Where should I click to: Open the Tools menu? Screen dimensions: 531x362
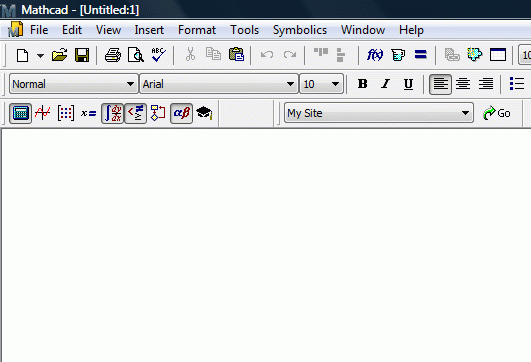click(x=245, y=30)
